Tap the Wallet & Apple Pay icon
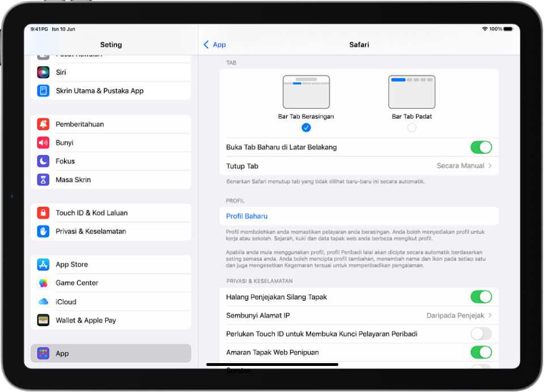Image resolution: width=544 pixels, height=392 pixels. pyautogui.click(x=43, y=320)
